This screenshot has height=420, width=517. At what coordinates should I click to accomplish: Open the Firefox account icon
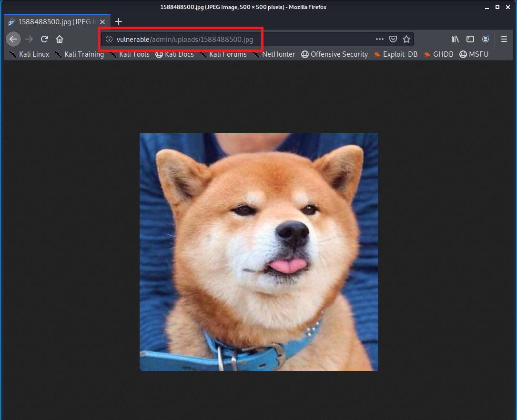tap(486, 39)
